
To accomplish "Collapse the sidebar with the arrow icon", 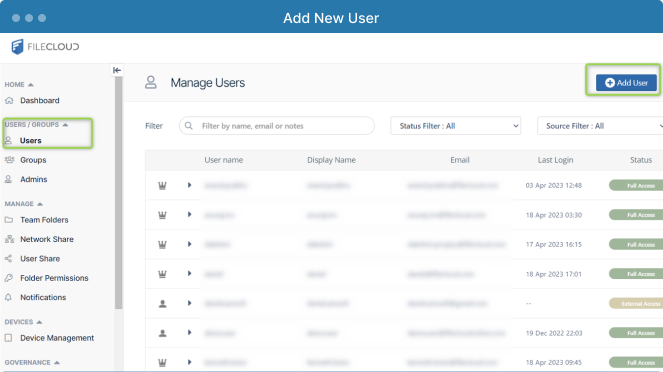I will tap(117, 70).
